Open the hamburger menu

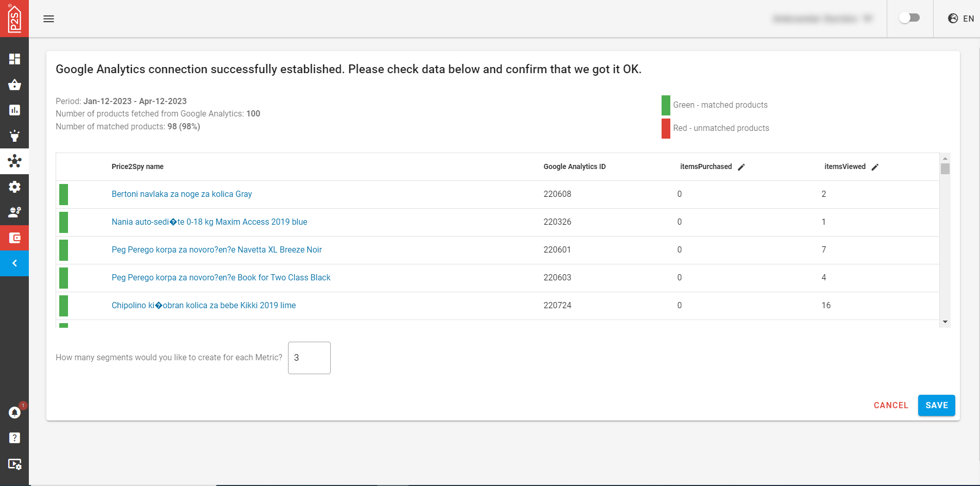click(x=49, y=19)
